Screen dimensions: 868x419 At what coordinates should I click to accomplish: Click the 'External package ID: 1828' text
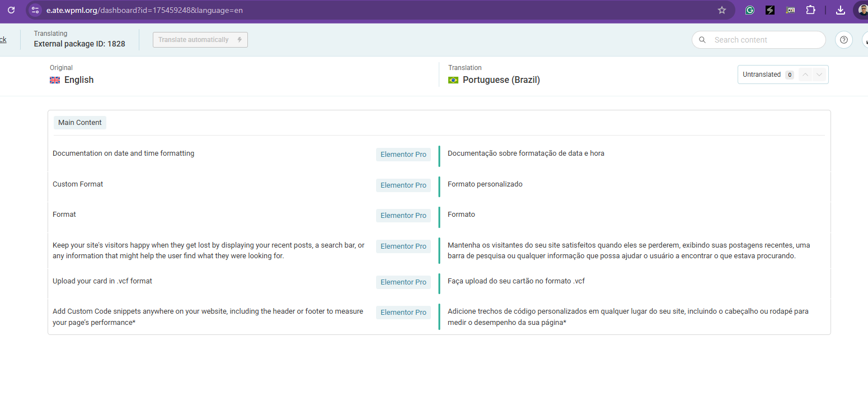(x=79, y=44)
